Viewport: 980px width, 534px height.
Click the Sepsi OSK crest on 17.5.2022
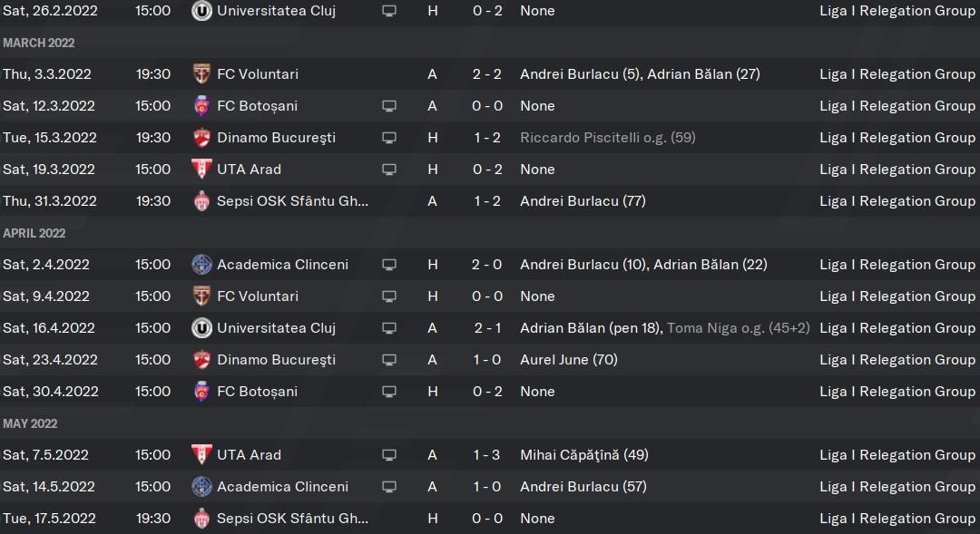point(201,519)
